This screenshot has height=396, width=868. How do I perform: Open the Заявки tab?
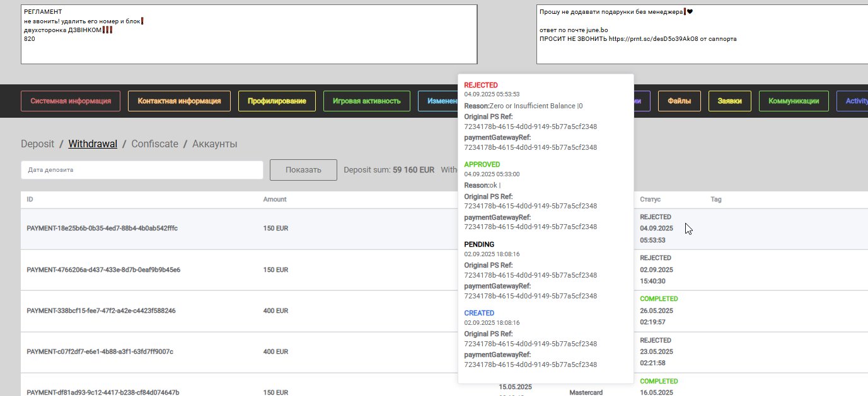coord(730,101)
